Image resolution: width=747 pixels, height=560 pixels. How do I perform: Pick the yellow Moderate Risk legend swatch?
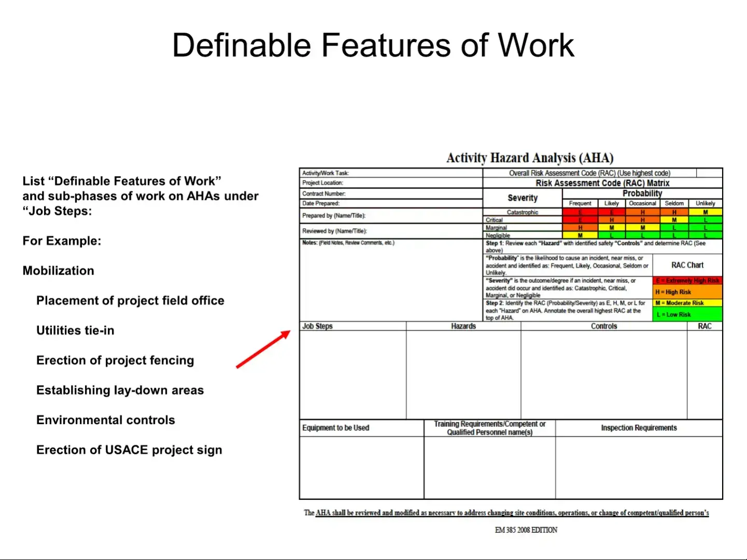click(687, 303)
